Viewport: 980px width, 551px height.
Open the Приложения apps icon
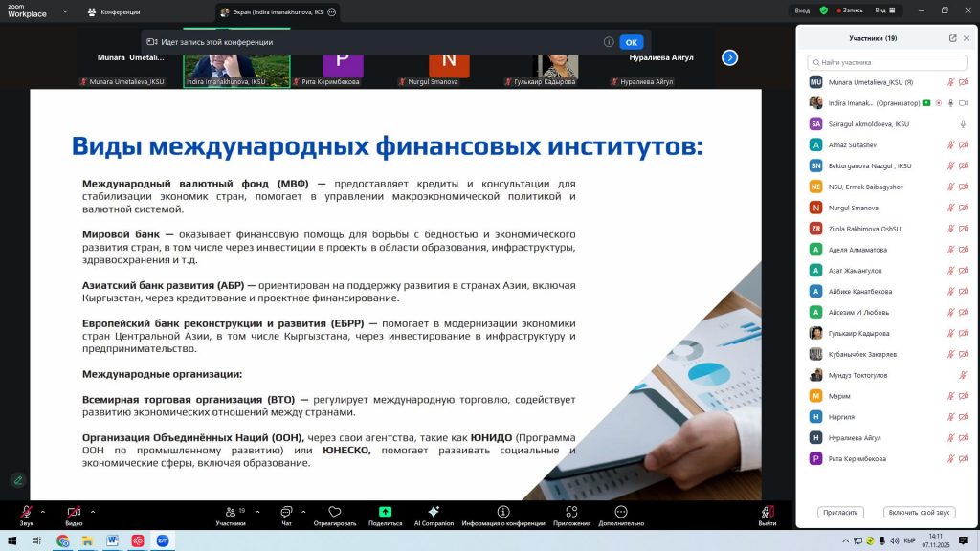571,513
